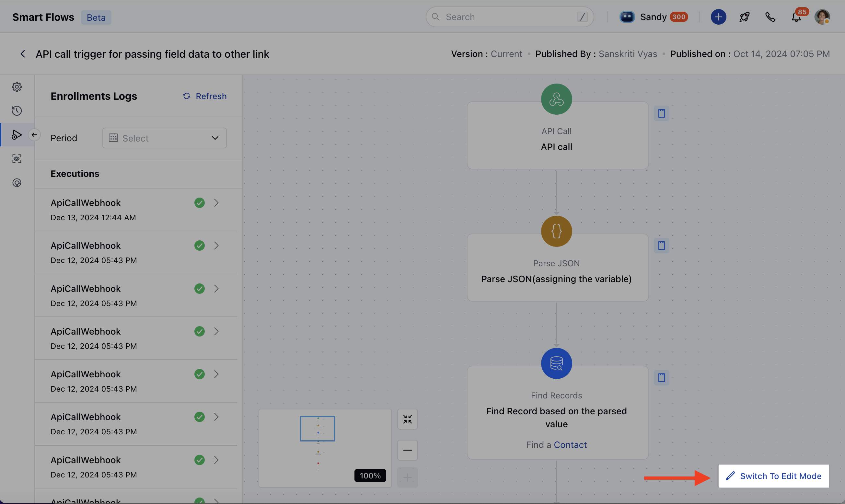Click Switch To Edit Mode button
845x504 pixels.
coord(774,476)
